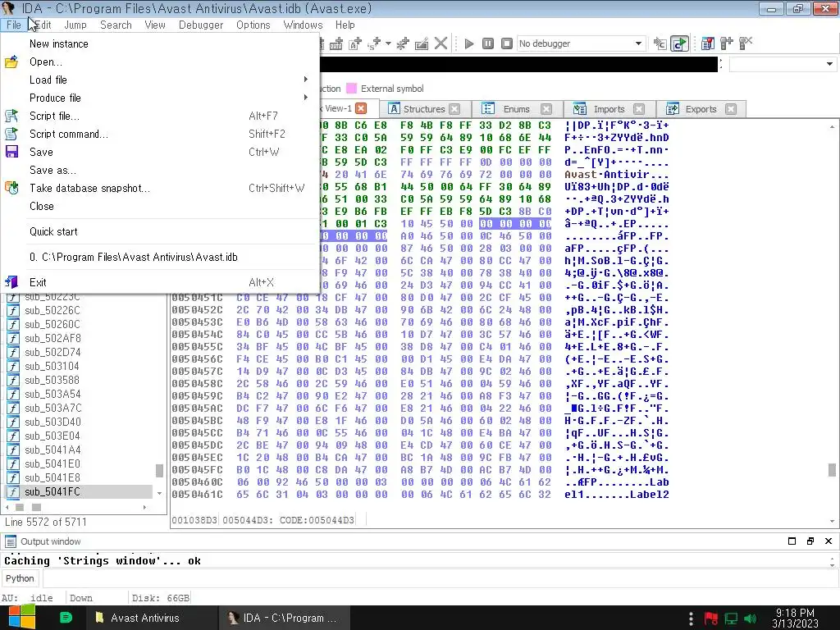The width and height of the screenshot is (840, 630).
Task: Click the hex view vertical scrollbar thumb
Action: pyautogui.click(x=832, y=470)
